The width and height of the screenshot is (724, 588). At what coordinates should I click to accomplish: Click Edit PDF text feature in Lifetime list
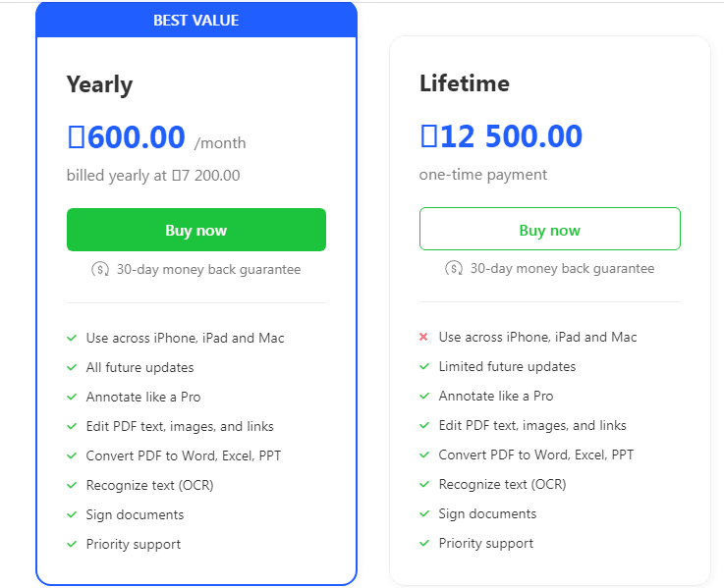pos(531,425)
